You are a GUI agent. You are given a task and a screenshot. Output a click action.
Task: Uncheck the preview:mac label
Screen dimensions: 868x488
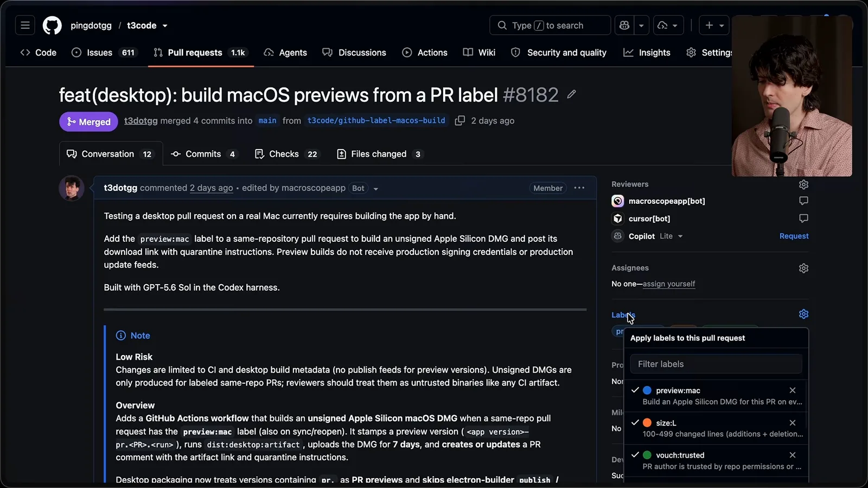coord(635,390)
